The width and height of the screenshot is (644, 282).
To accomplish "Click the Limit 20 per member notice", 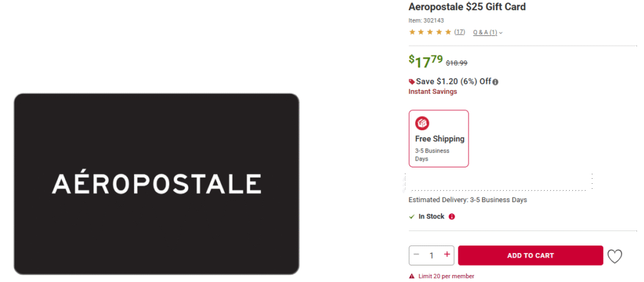I will 446,276.
